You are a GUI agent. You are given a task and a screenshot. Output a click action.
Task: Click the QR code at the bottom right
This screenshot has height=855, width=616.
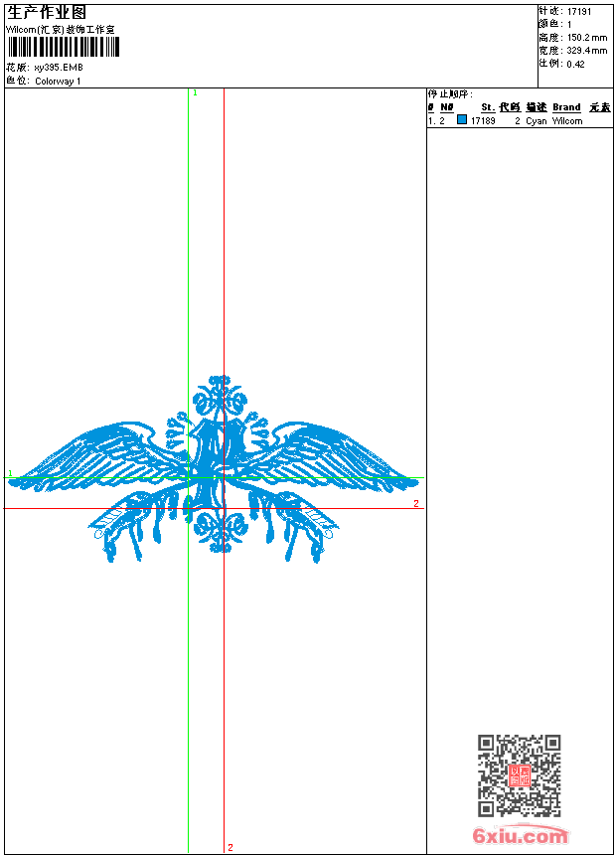point(519,775)
